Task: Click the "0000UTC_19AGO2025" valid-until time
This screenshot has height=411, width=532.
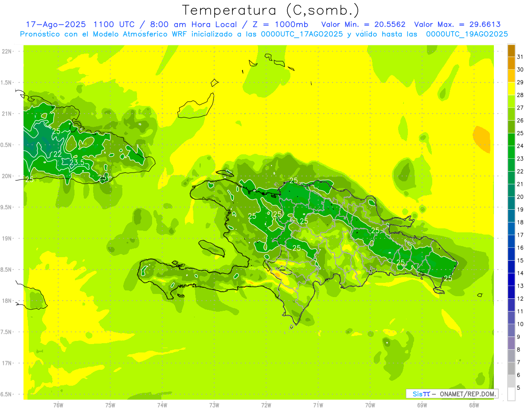Action: (x=467, y=34)
